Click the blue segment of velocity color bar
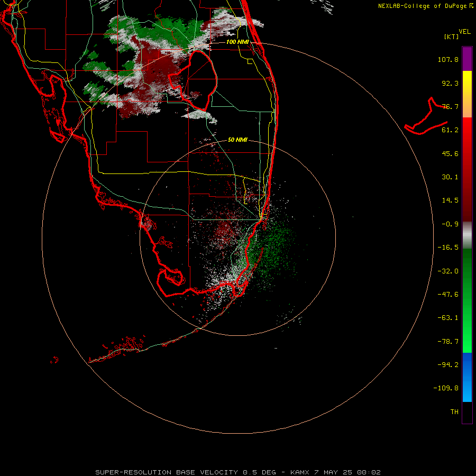This screenshot has width=476, height=476. (x=467, y=377)
